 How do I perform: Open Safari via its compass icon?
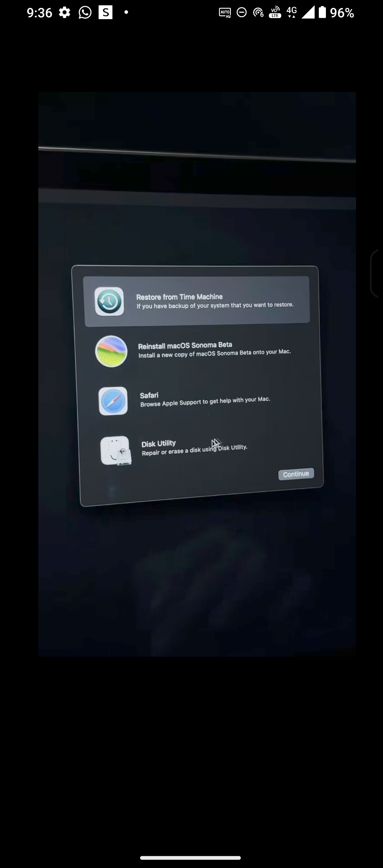click(x=113, y=401)
